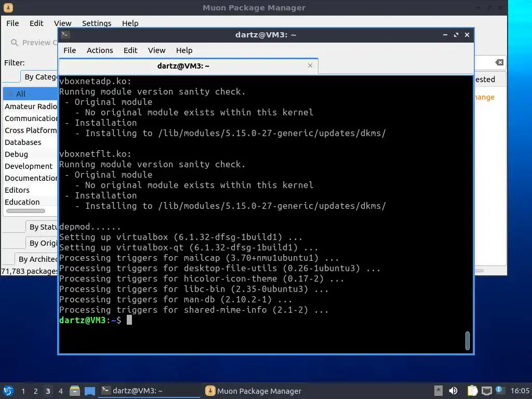The image size is (532, 399).
Task: Minimize the terminal window
Action: click(445, 35)
